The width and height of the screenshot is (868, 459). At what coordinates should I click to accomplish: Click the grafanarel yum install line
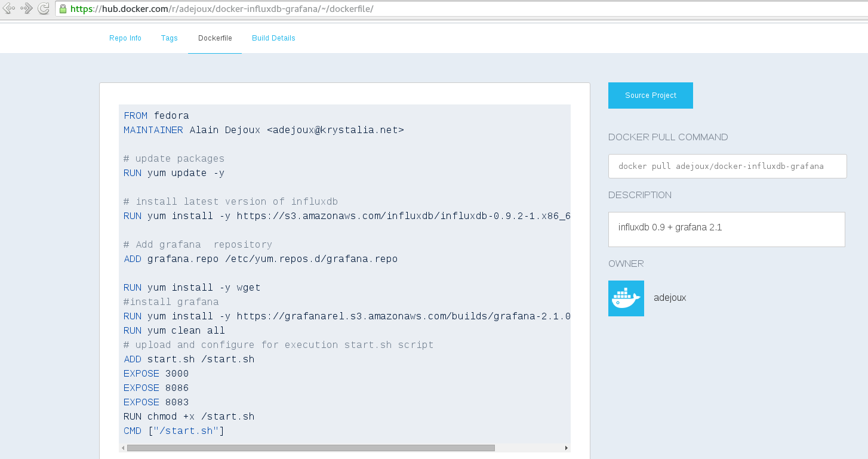tap(347, 316)
